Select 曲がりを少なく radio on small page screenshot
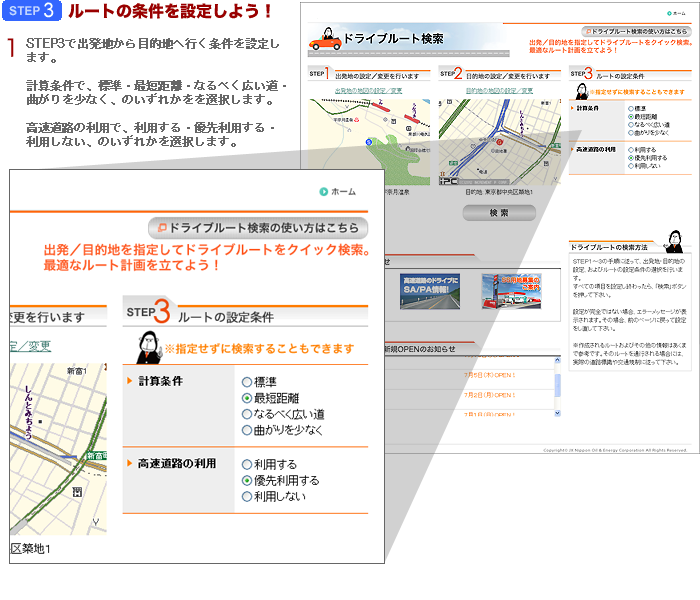Screen dimensions: 700x600 (x=631, y=133)
